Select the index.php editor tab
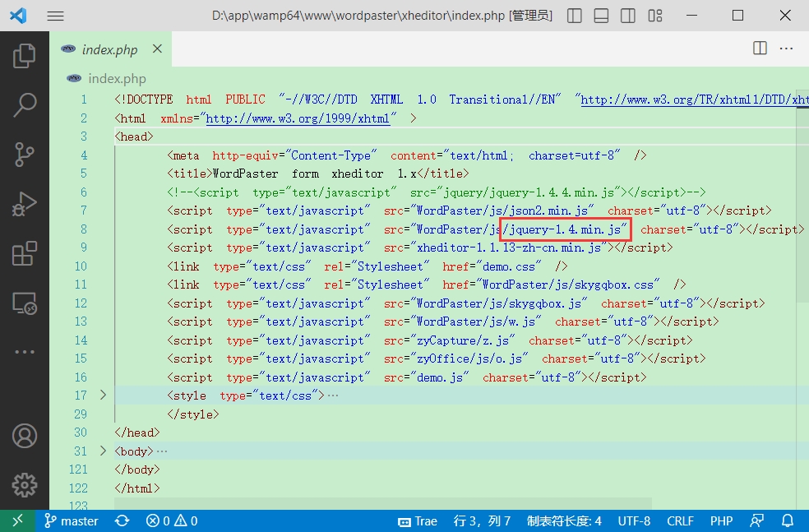Image resolution: width=809 pixels, height=532 pixels. 109,50
